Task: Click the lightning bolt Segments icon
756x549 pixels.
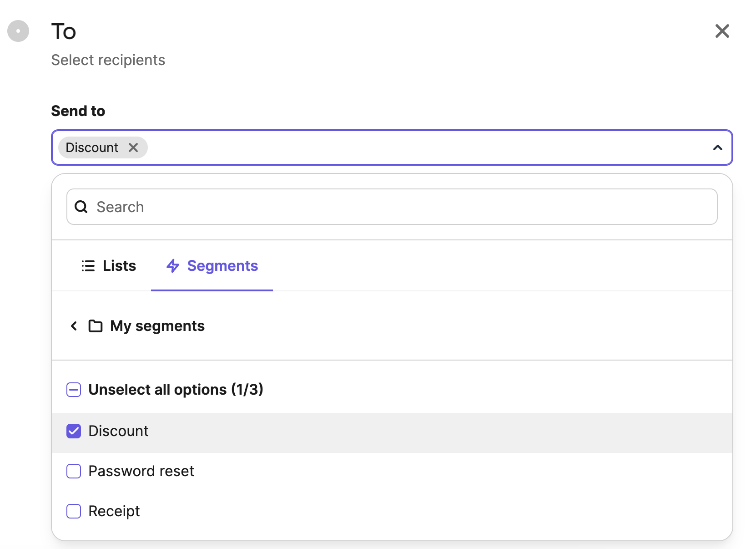Action: (173, 266)
